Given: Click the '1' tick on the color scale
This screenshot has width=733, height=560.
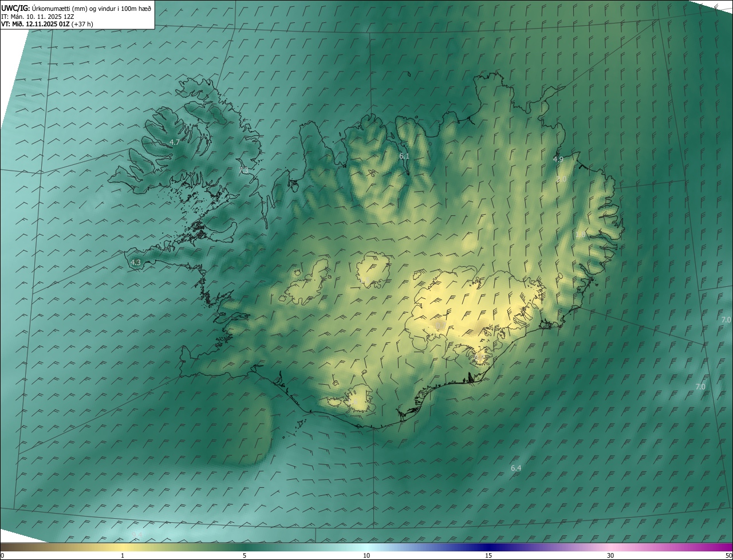Looking at the screenshot, I should 123,555.
